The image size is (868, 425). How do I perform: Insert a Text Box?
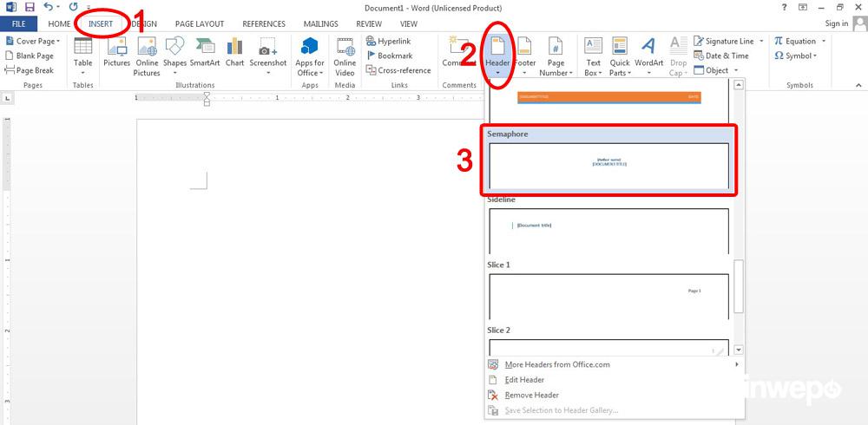[x=593, y=54]
